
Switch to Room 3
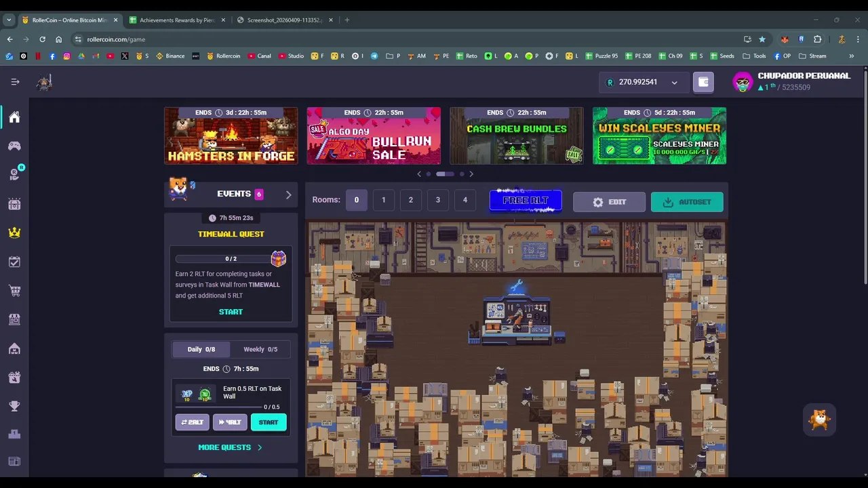pyautogui.click(x=437, y=200)
